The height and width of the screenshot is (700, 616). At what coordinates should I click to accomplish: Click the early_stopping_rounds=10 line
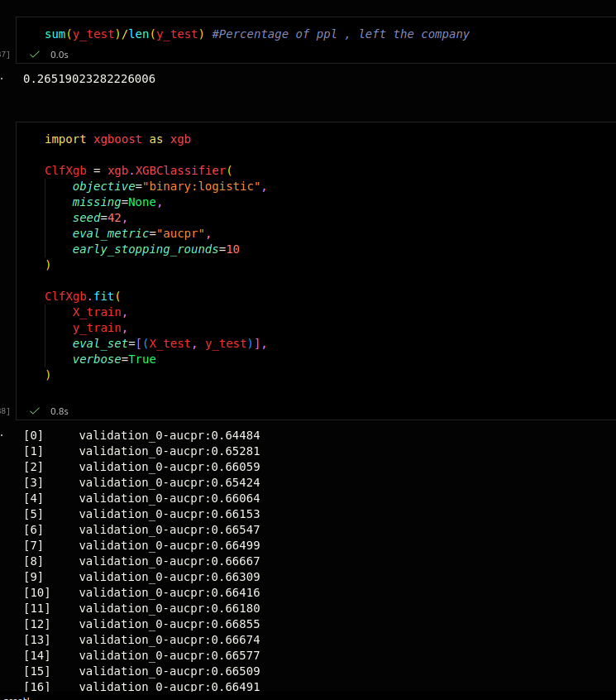coord(155,249)
